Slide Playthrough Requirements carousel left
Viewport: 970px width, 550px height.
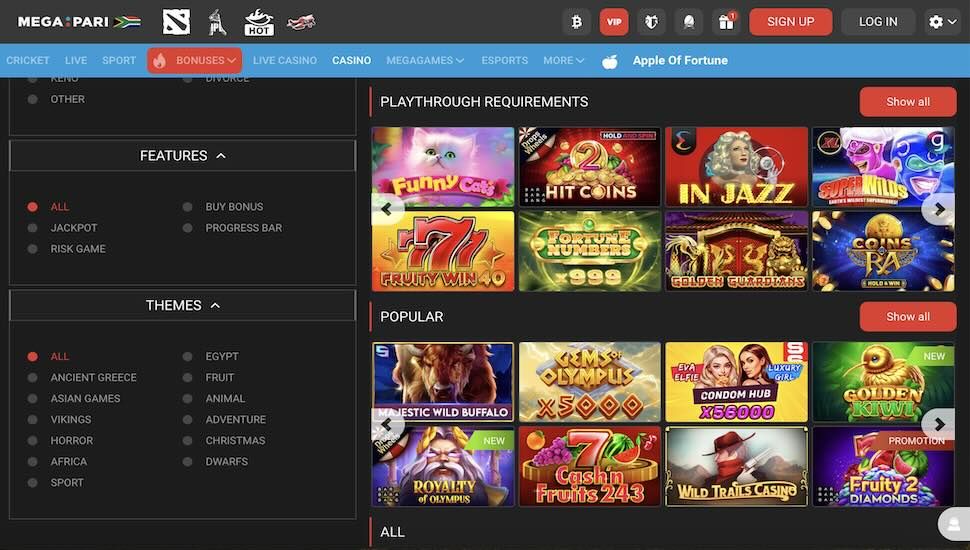click(387, 209)
